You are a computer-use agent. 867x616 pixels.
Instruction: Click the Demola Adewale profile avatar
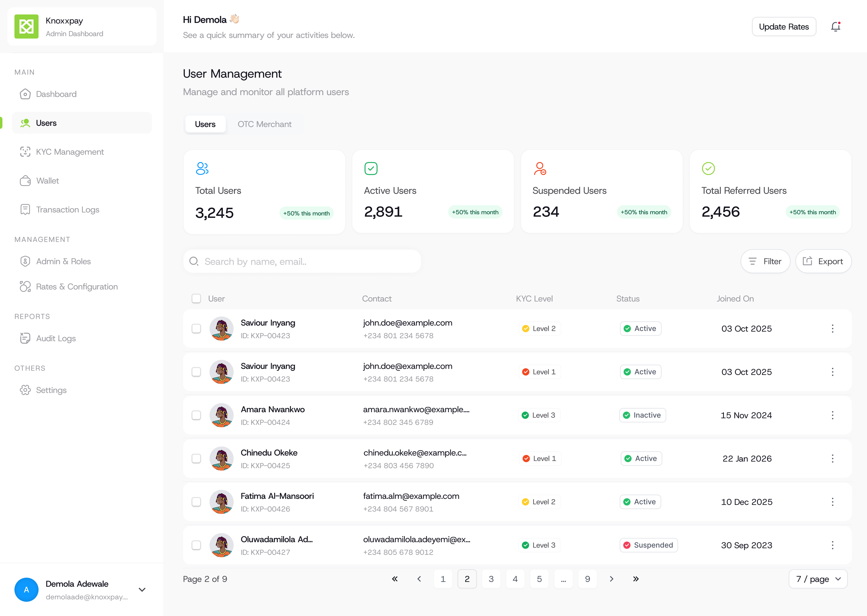point(26,590)
